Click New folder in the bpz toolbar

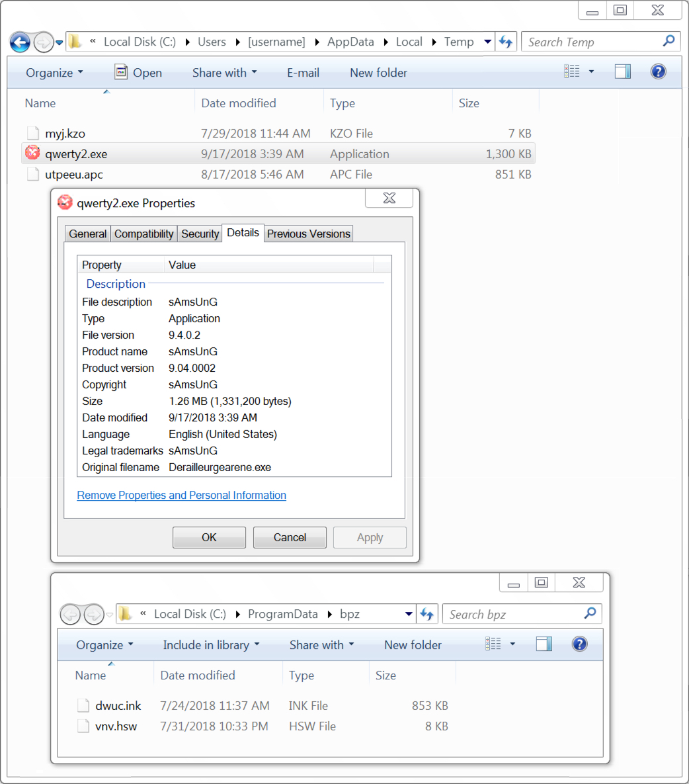(413, 645)
